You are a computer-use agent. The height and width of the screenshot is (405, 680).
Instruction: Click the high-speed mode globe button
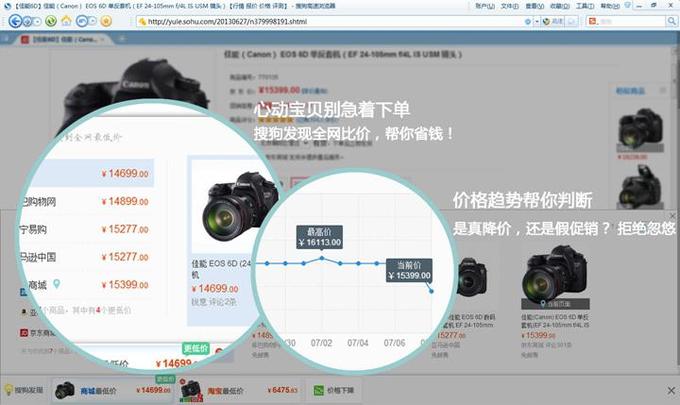553,21
